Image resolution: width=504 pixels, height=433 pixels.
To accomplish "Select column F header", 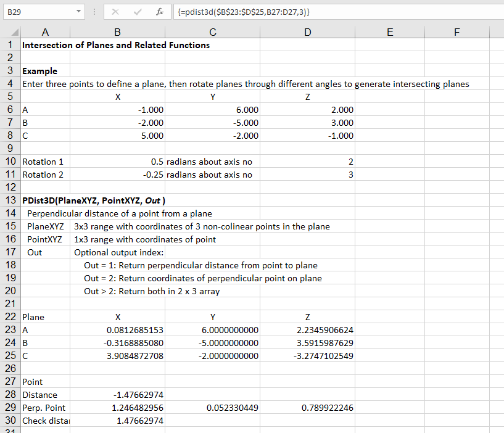I will pos(456,33).
